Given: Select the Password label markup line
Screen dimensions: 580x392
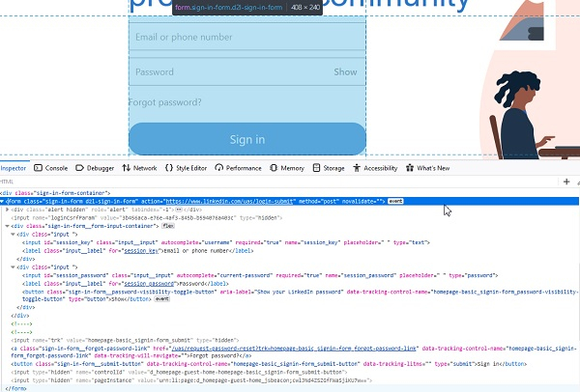Looking at the screenshot, I should [126, 283].
